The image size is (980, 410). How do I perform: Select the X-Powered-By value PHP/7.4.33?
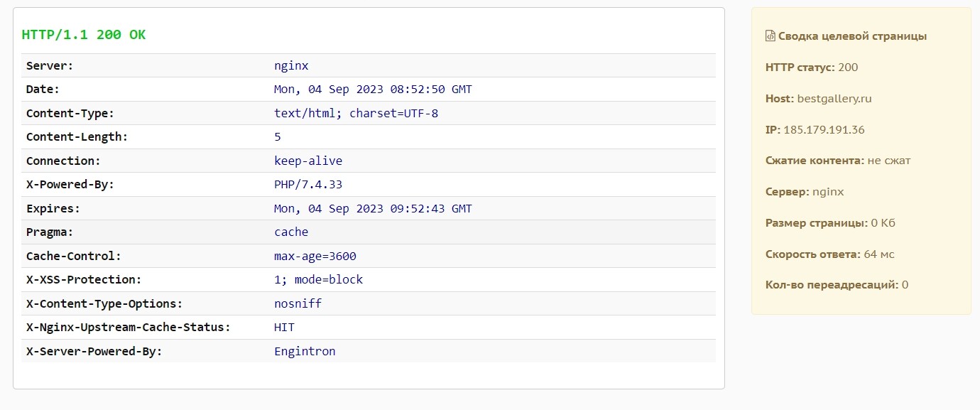pos(308,185)
